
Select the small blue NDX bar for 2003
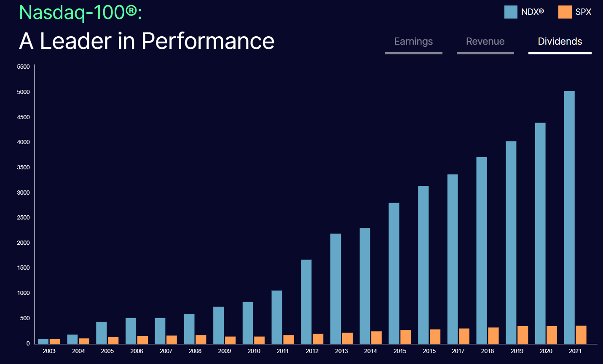click(43, 341)
